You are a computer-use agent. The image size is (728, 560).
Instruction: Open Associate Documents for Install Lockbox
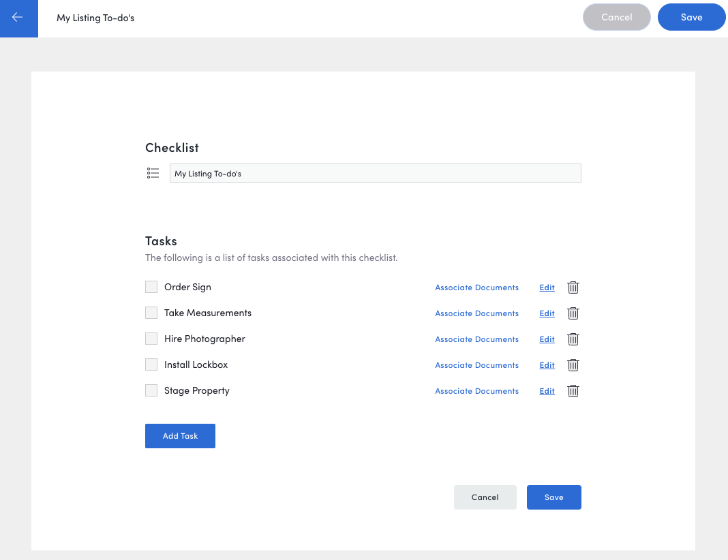[x=477, y=366]
